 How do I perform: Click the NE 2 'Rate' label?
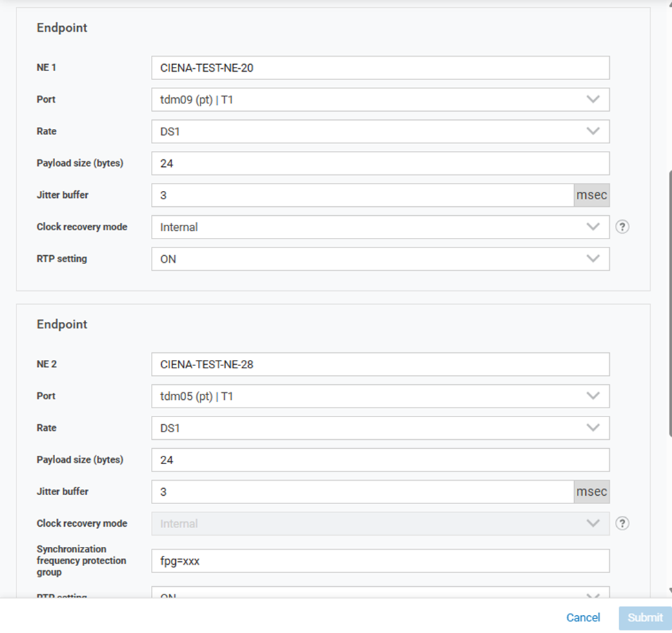(x=46, y=428)
